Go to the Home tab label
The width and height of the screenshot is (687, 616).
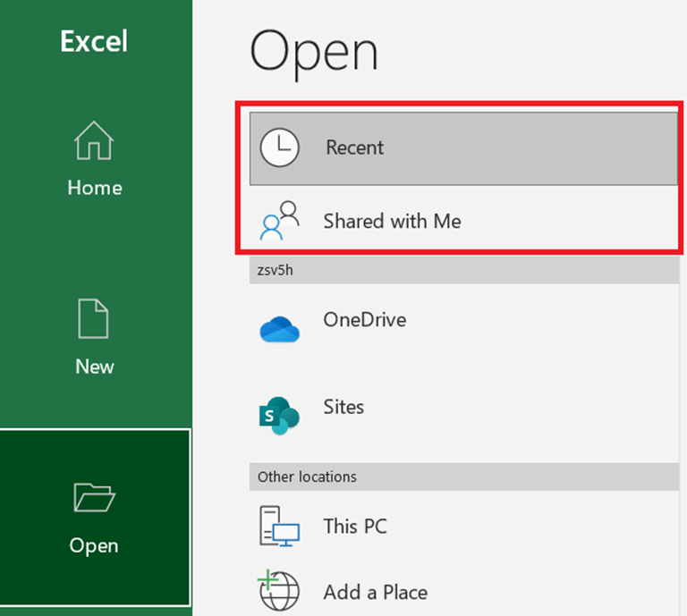95,189
